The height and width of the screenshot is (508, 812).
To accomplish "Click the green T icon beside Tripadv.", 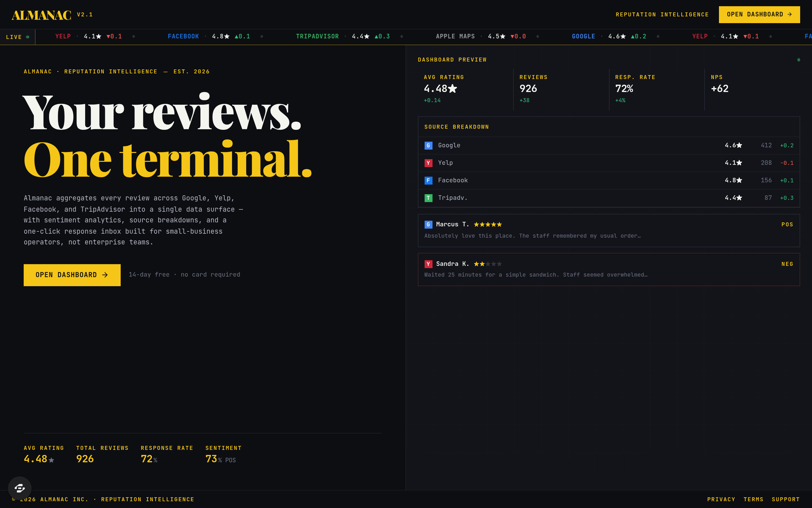I will pos(428,198).
